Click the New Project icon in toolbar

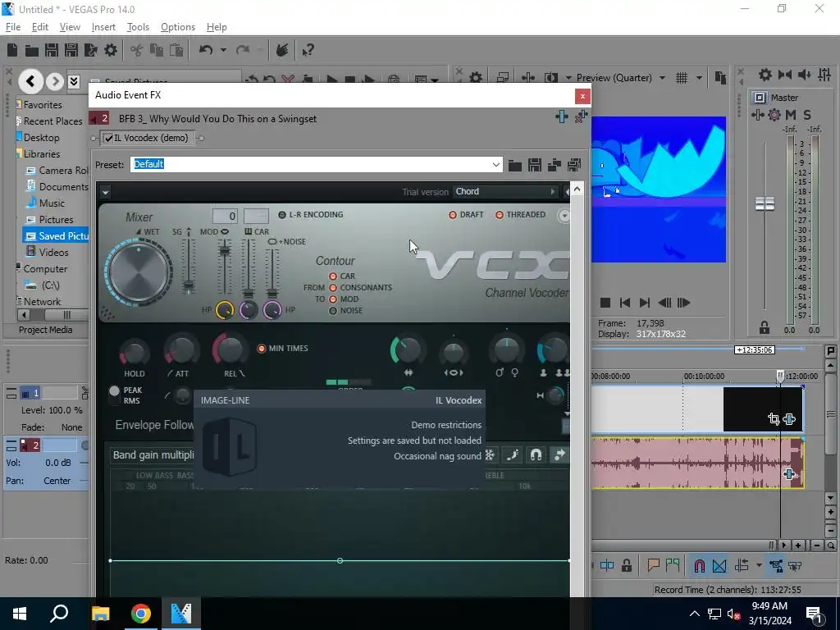point(12,50)
